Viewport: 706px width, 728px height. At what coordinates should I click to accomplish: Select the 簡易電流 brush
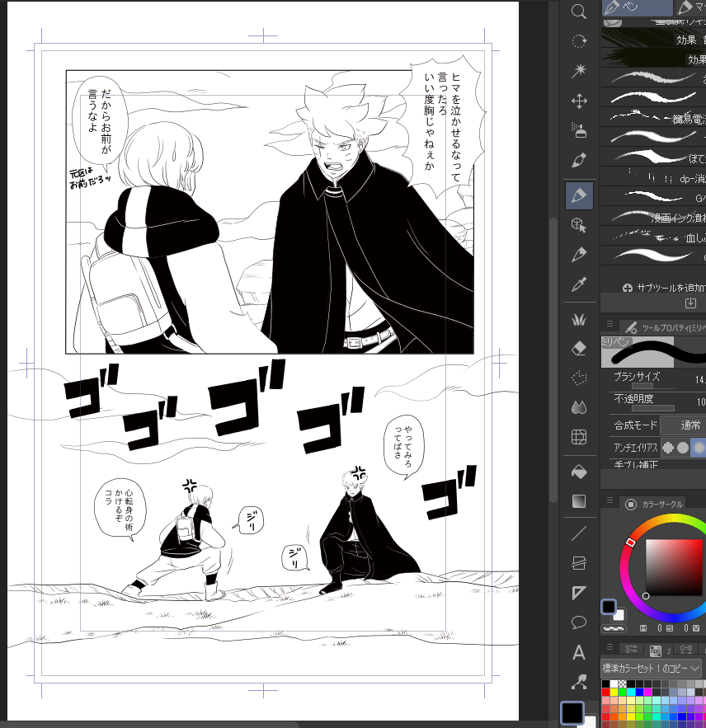(653, 117)
